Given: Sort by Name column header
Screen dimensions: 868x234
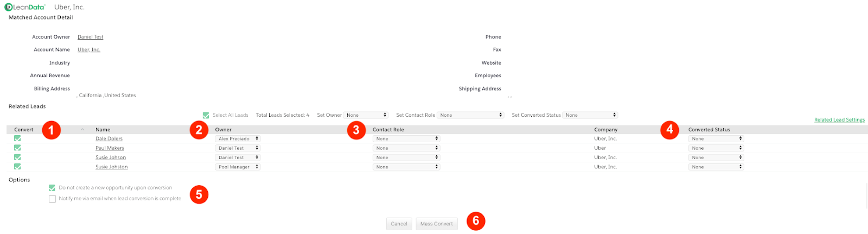Looking at the screenshot, I should coord(103,130).
